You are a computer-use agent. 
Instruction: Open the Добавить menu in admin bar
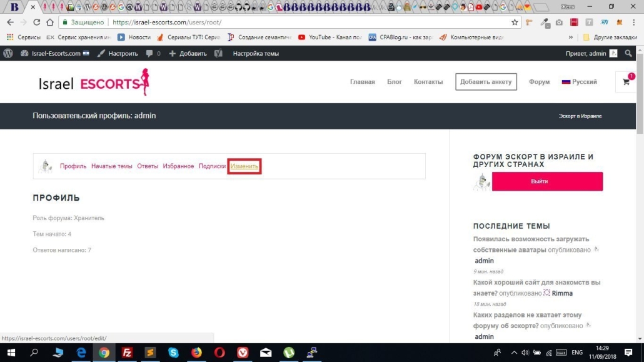point(188,53)
